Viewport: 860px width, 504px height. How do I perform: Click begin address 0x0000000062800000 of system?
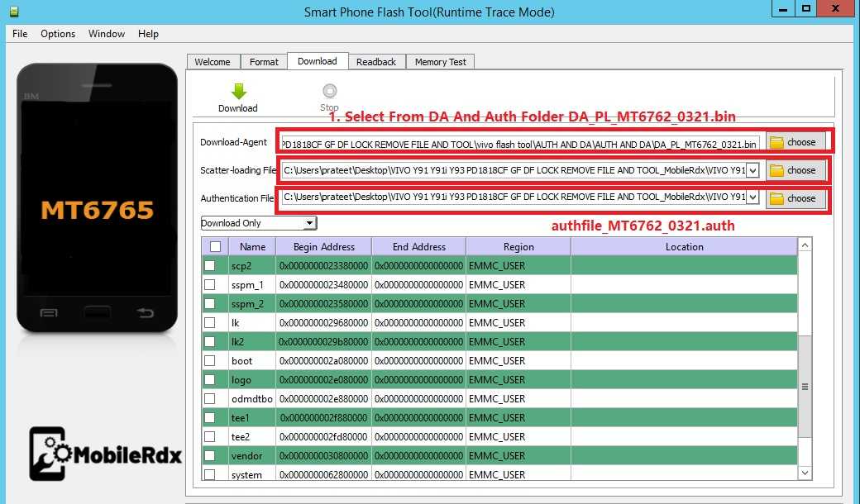pyautogui.click(x=323, y=474)
